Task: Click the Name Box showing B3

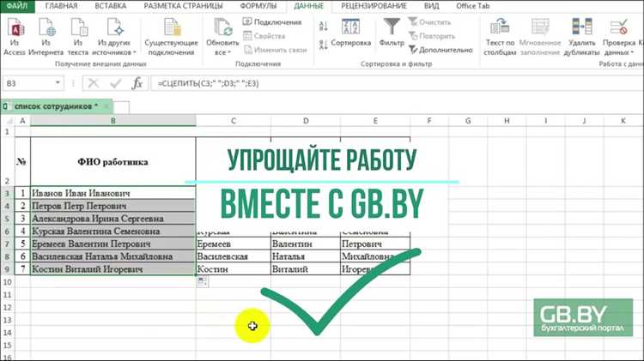Action: tap(28, 83)
